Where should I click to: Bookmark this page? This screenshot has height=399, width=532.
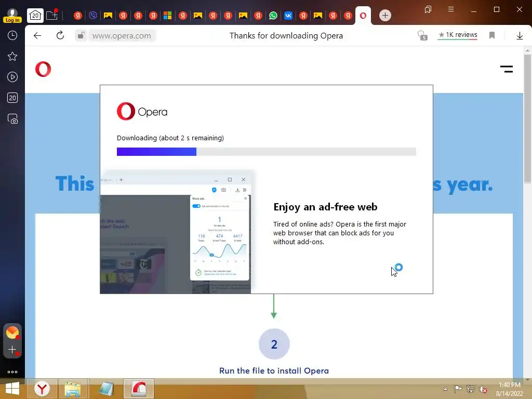(x=491, y=35)
